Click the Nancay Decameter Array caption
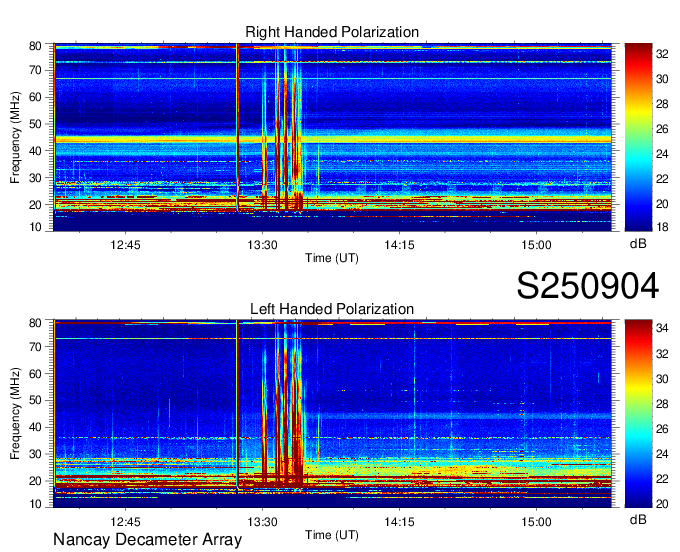The width and height of the screenshot is (680, 552). (x=147, y=540)
